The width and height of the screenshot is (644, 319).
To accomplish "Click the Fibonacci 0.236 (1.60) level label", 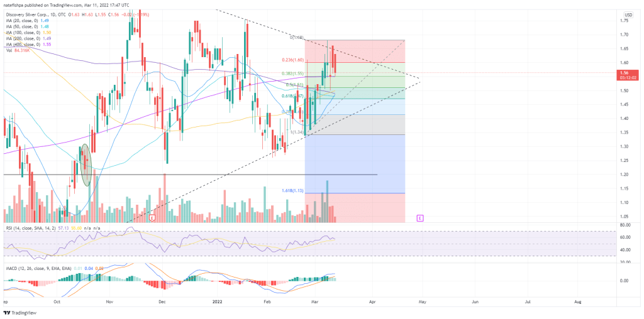I will 292,60.
